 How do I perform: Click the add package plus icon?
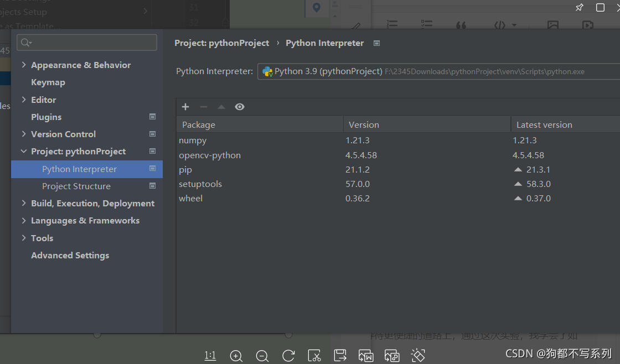point(185,107)
